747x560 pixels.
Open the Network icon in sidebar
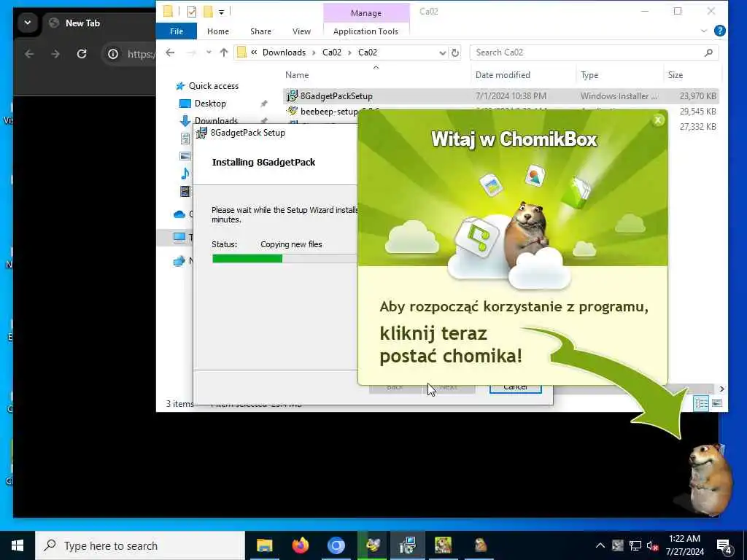tap(179, 261)
